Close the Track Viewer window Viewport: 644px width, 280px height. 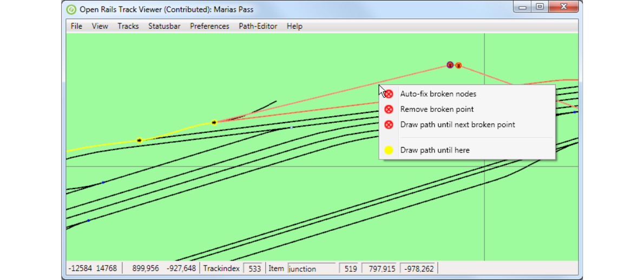pos(564,7)
